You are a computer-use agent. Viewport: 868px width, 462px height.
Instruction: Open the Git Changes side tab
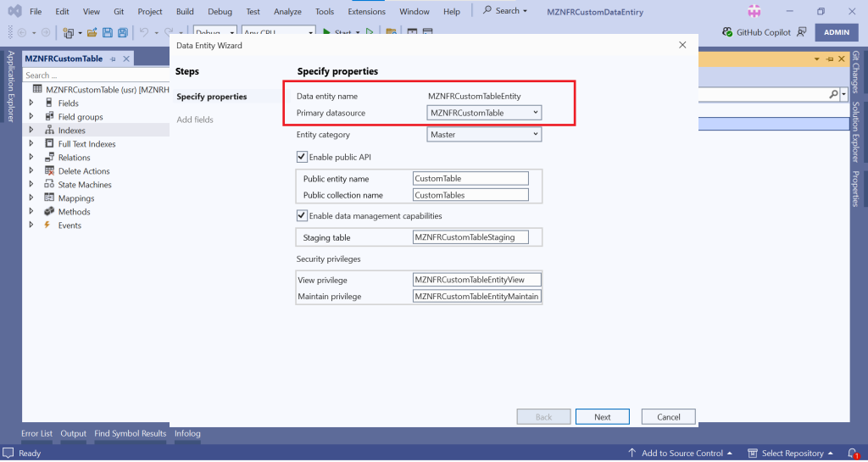pos(856,72)
